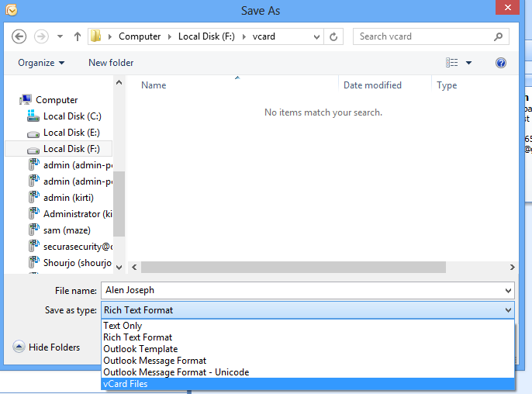Click the folder icon in address bar
Screen dimensions: 532x394
point(96,36)
